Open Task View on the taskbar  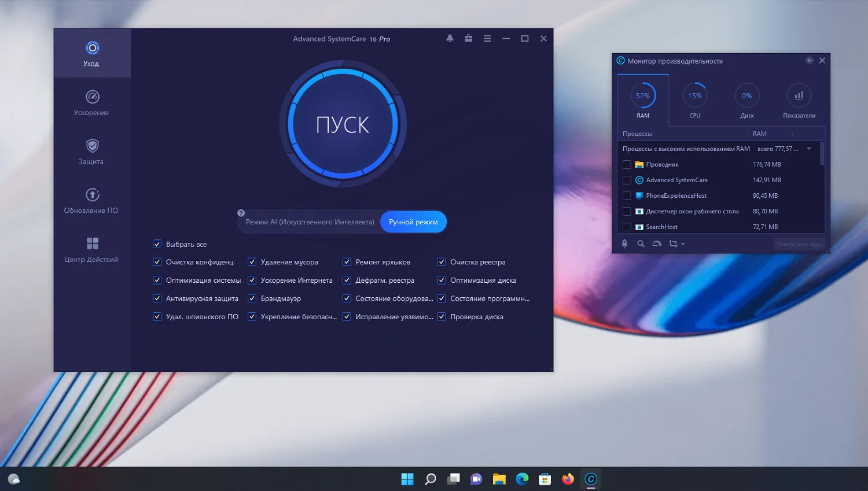click(454, 479)
